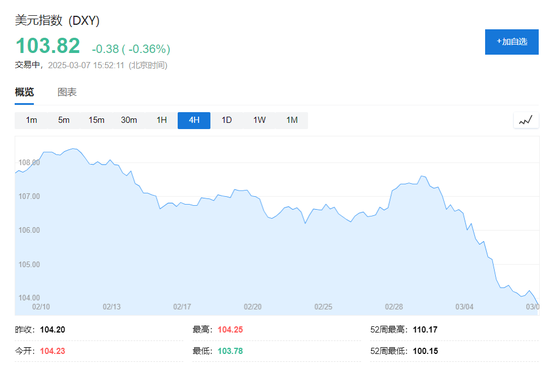Switch to the 概览 overview tab

click(24, 92)
